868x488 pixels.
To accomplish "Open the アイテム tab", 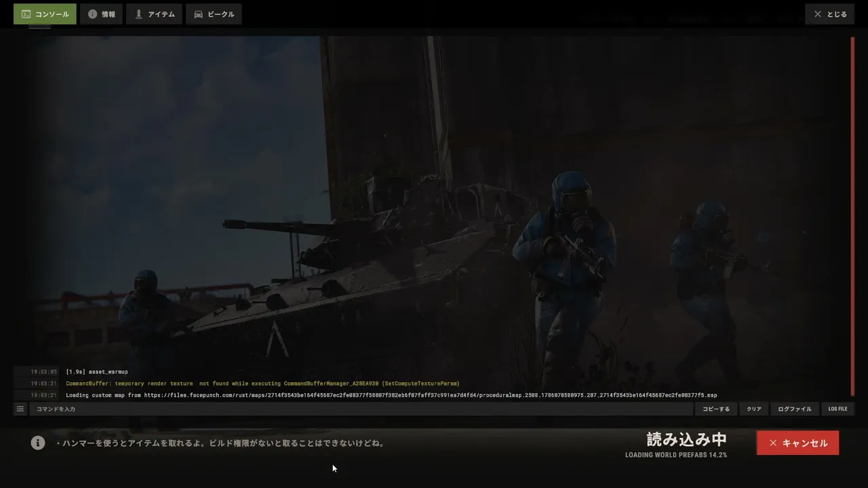I will (x=154, y=14).
